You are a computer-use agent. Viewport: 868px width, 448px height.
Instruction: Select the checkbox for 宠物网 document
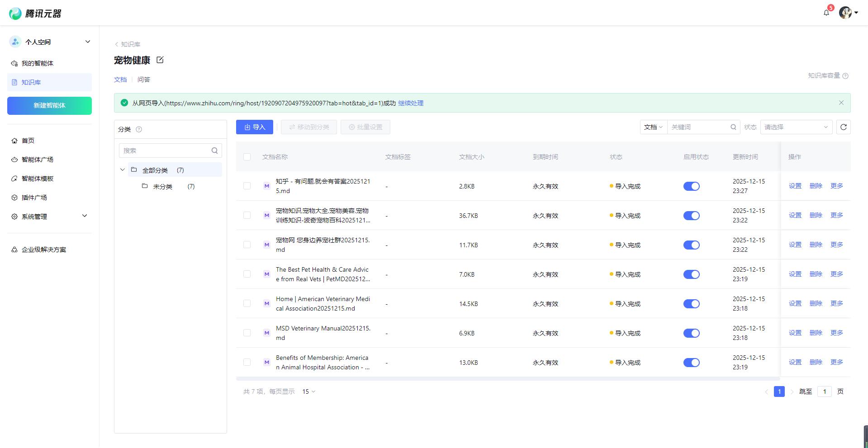coord(247,245)
